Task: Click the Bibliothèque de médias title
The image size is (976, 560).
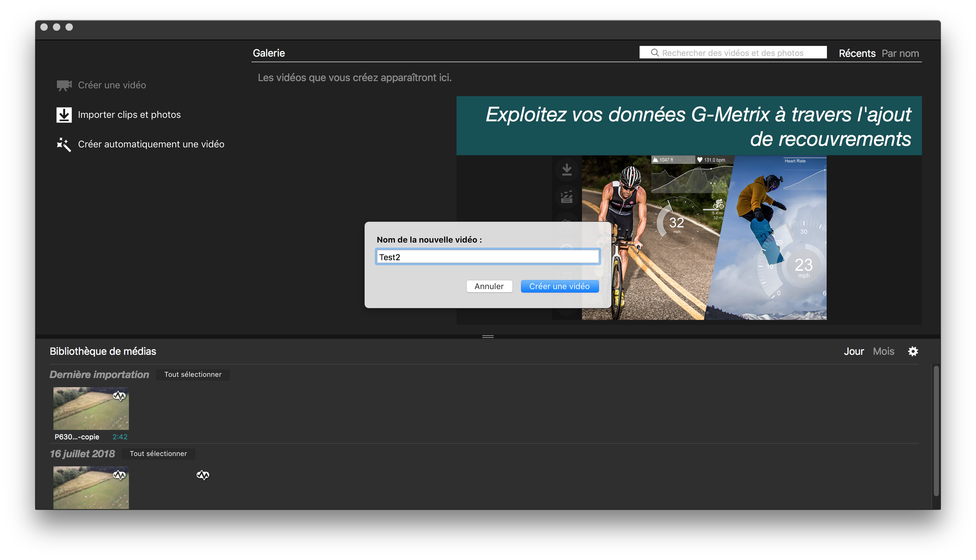Action: [103, 351]
